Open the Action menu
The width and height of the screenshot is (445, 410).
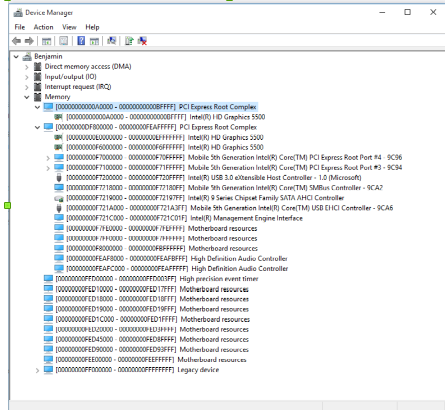tap(43, 27)
